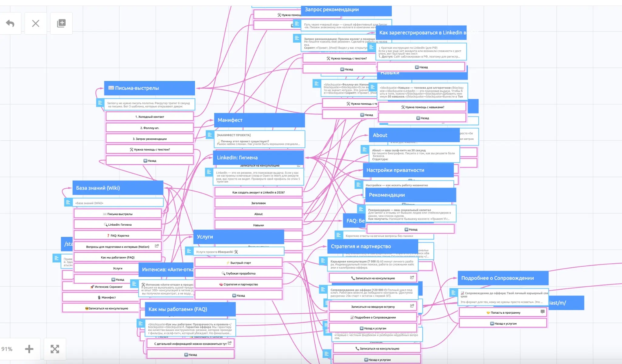Click Подробнее о Сопровождении button
The height and width of the screenshot is (364, 622).
coord(373,317)
